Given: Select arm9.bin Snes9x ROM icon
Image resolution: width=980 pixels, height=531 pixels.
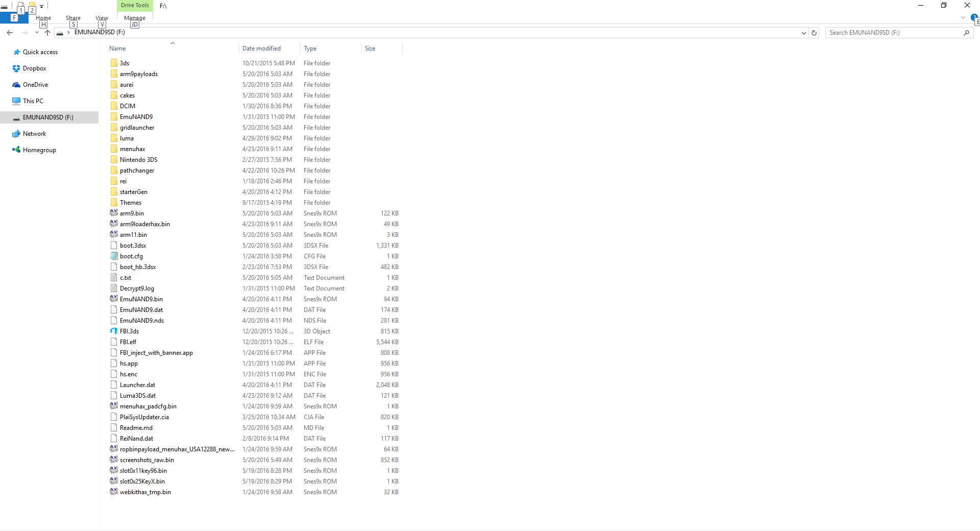Looking at the screenshot, I should click(x=114, y=213).
